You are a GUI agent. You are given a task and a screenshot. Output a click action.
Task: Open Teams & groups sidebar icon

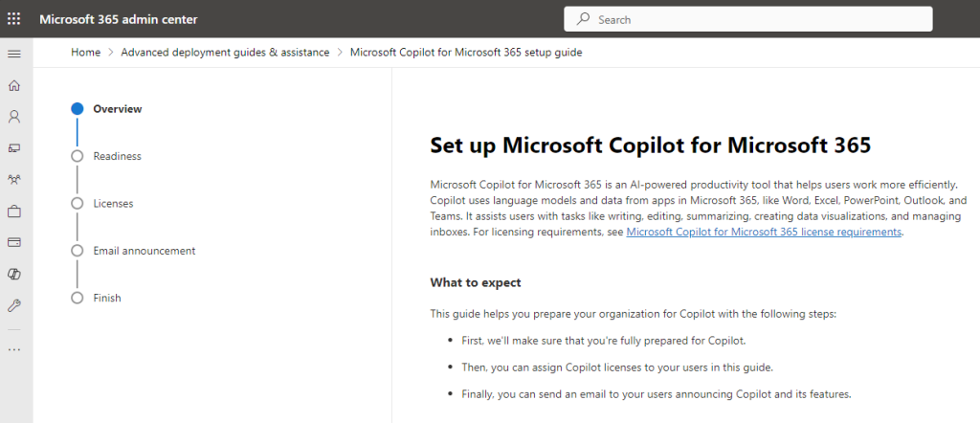13,180
